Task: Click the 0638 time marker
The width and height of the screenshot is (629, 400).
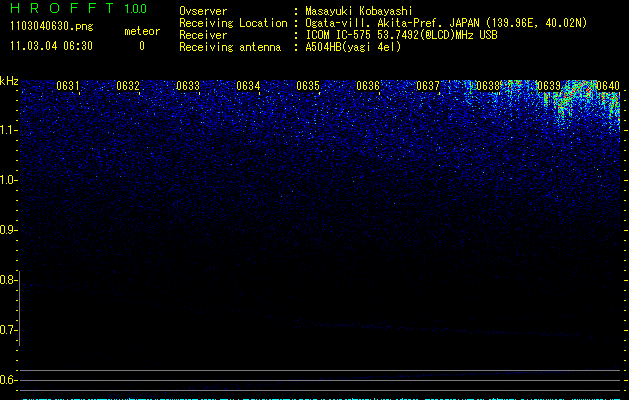Action: click(x=488, y=86)
